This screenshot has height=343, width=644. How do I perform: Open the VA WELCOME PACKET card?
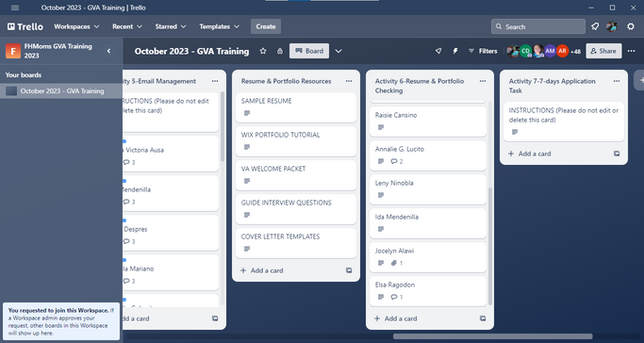pyautogui.click(x=296, y=175)
